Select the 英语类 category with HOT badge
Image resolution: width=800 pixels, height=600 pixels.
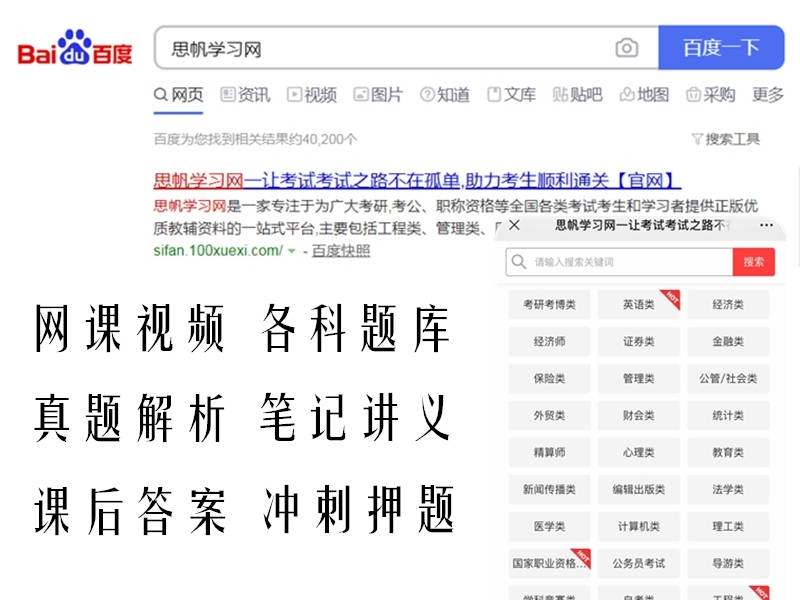coord(637,305)
